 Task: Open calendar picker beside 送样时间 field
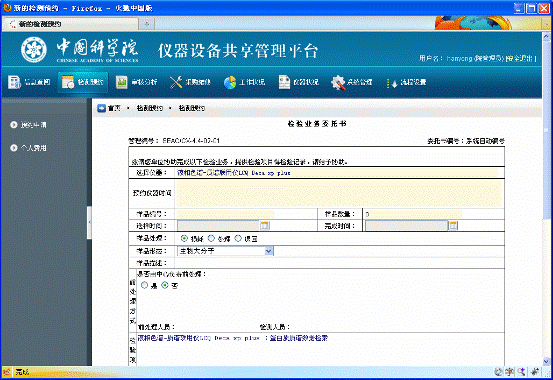pyautogui.click(x=265, y=225)
